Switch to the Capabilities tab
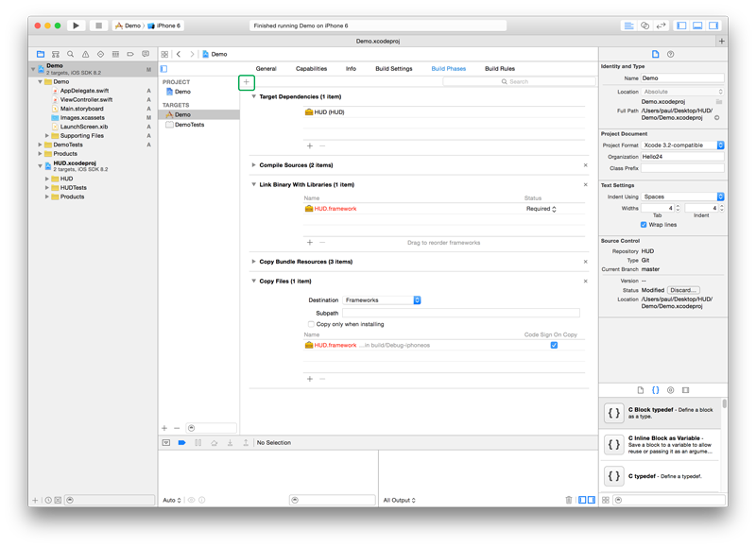The image size is (756, 547). [312, 68]
